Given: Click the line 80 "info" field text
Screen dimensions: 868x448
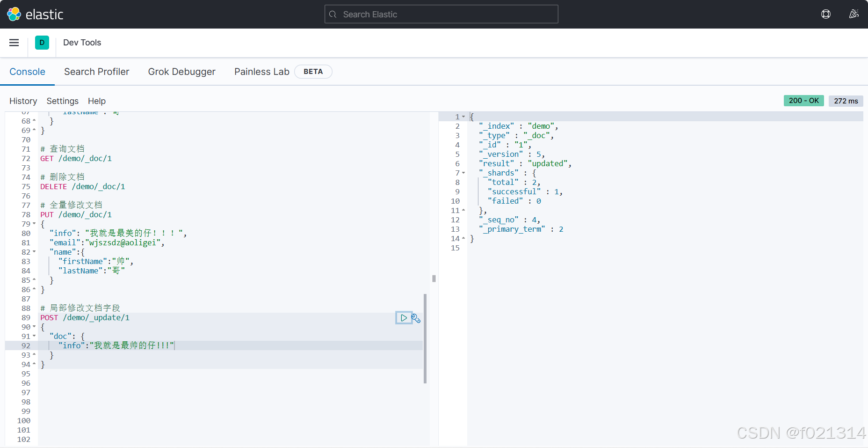Looking at the screenshot, I should [118, 233].
